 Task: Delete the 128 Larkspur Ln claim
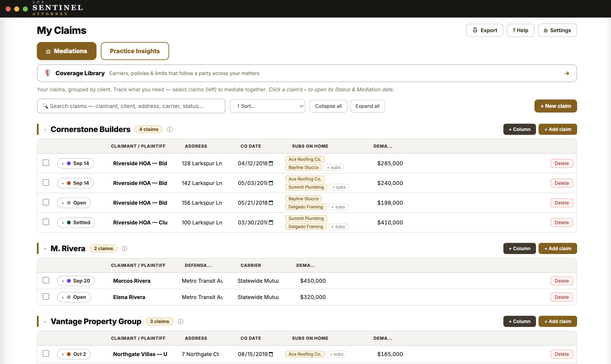(561, 163)
